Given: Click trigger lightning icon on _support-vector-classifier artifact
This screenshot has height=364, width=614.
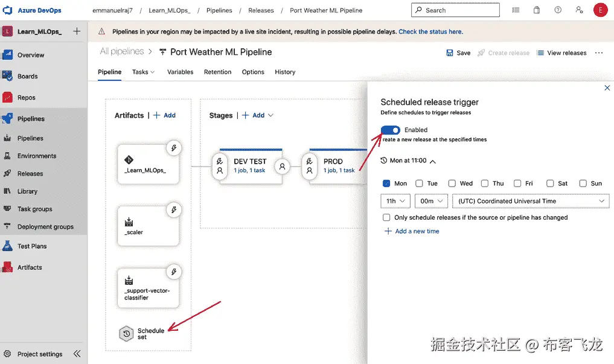Looking at the screenshot, I should (174, 272).
